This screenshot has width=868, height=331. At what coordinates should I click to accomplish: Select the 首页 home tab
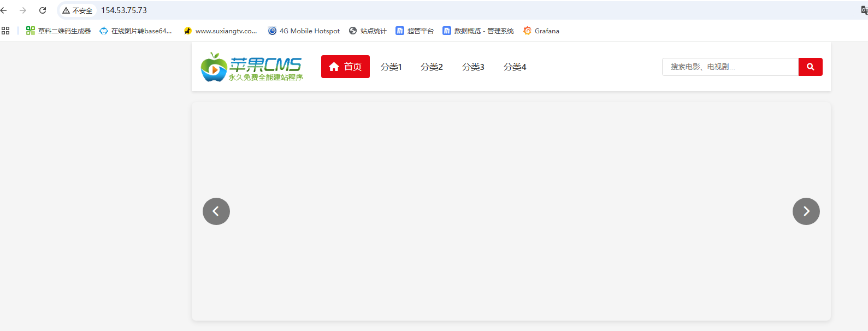(x=345, y=67)
